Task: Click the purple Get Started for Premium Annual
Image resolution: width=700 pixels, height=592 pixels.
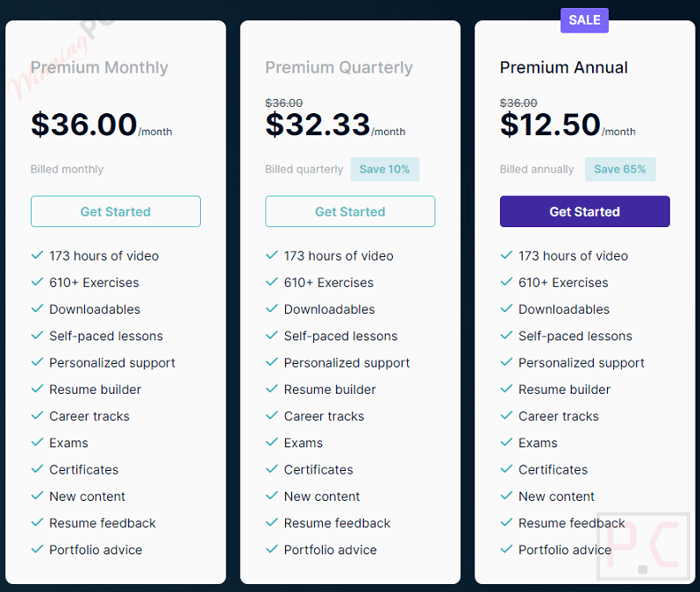Action: [585, 211]
